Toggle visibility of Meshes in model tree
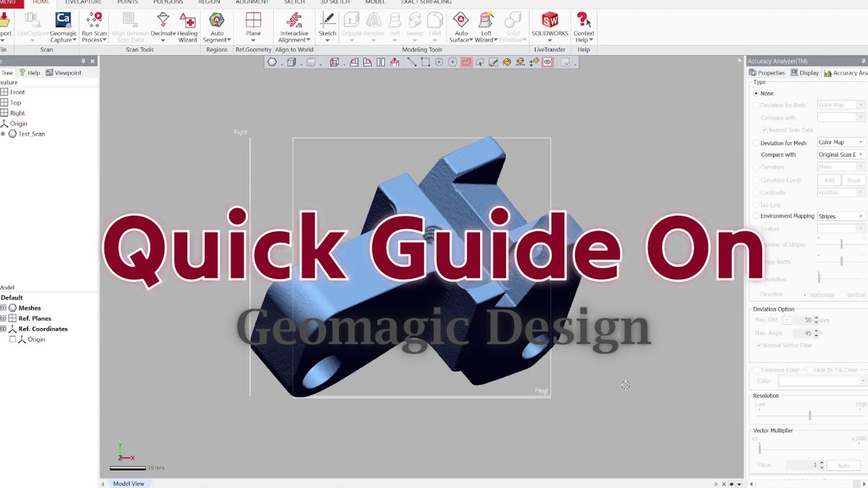Screen dimensions: 868x488 point(3,308)
